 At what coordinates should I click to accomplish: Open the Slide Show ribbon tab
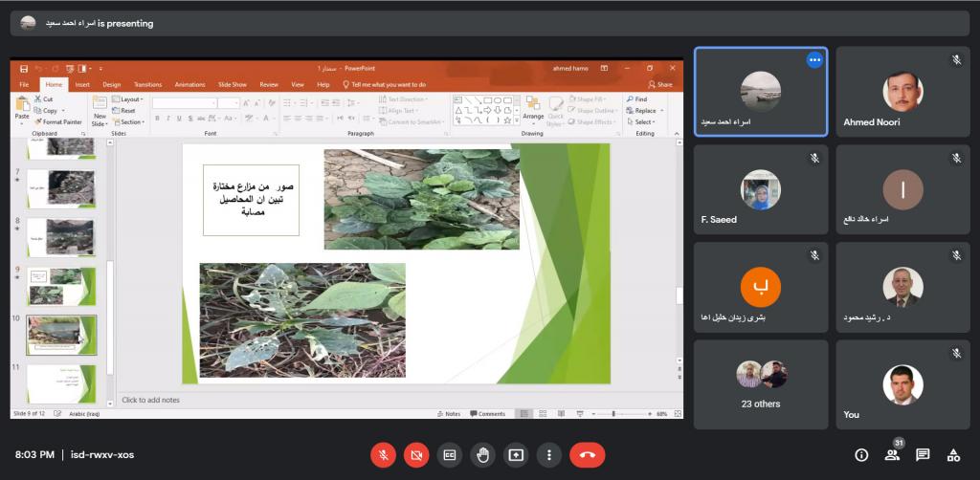point(232,84)
